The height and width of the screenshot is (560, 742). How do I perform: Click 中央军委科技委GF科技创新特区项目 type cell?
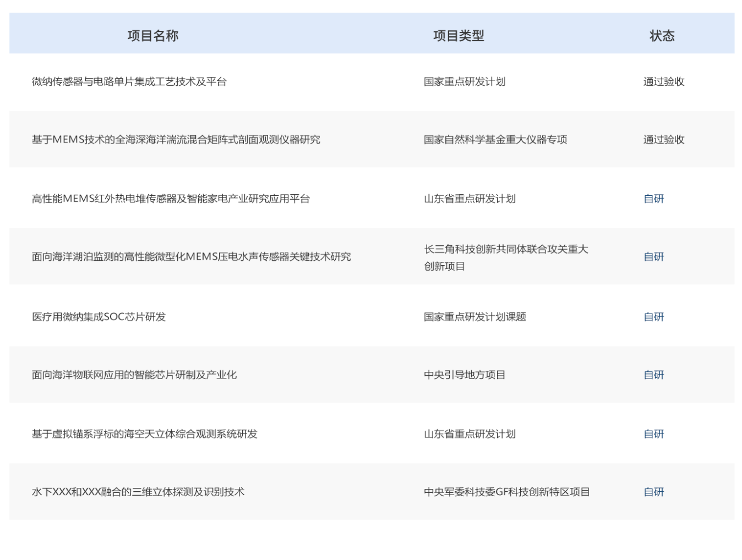[x=506, y=492]
